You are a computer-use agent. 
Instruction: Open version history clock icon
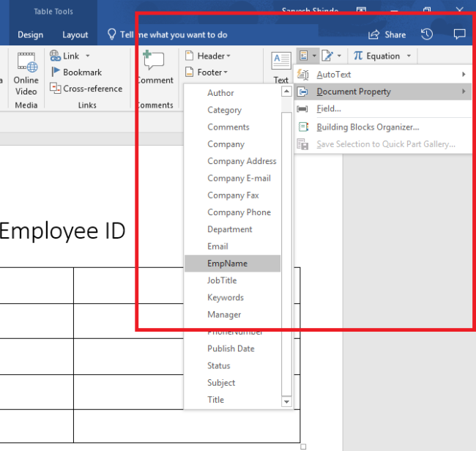[427, 34]
